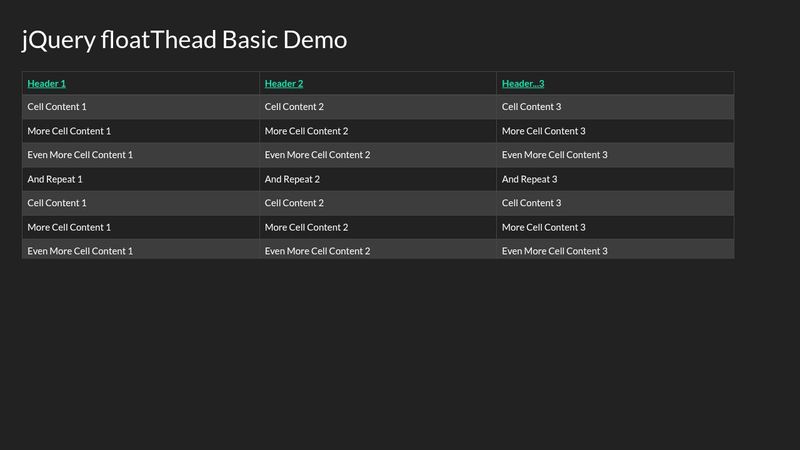The image size is (800, 450).
Task: Click Even More Cell Content 1 in third row
Action: coord(80,155)
